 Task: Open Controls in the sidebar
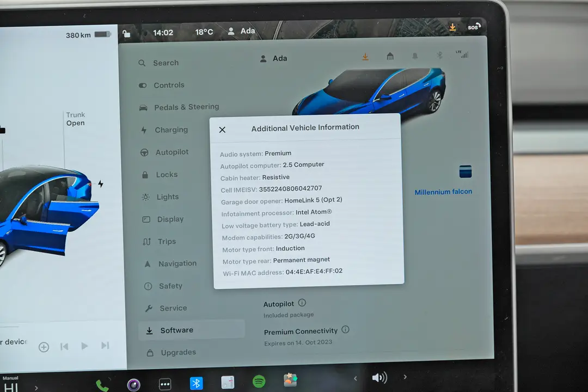[161, 85]
